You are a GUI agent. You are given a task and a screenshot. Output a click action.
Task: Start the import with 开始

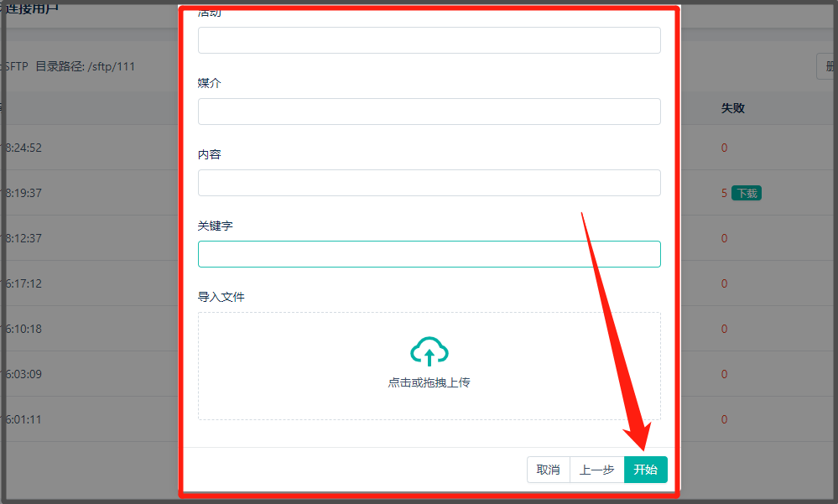pyautogui.click(x=646, y=470)
